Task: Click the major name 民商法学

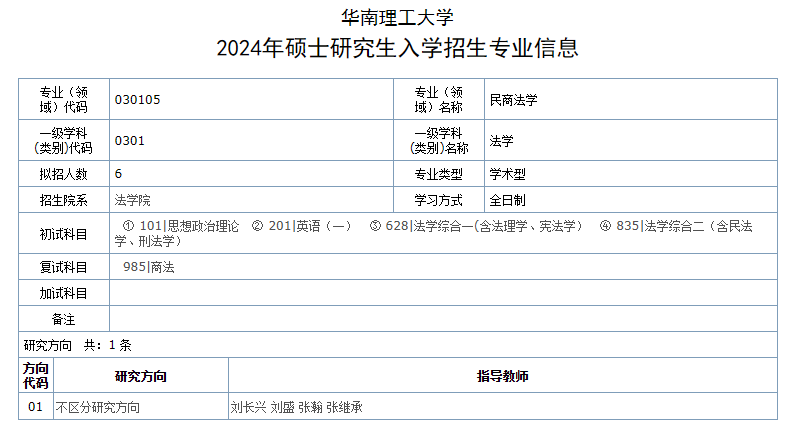Action: (513, 100)
